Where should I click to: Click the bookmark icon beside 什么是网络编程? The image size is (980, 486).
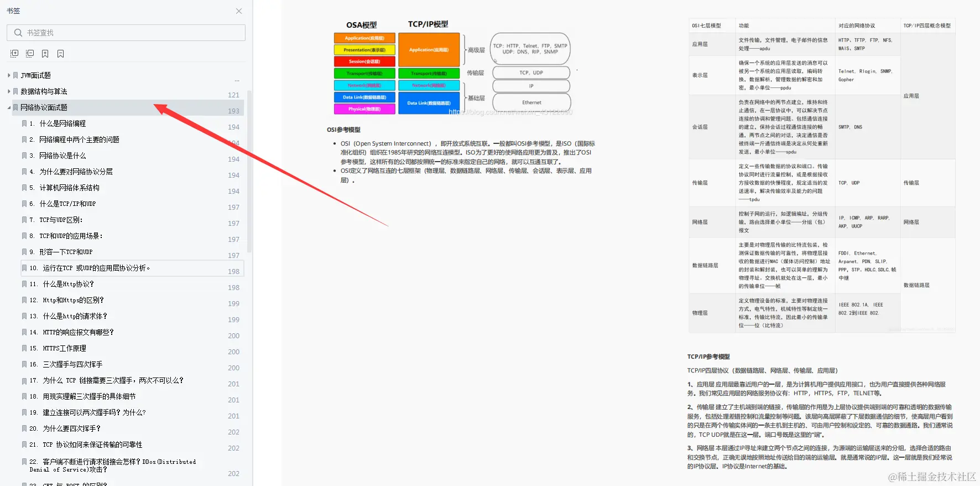(24, 123)
